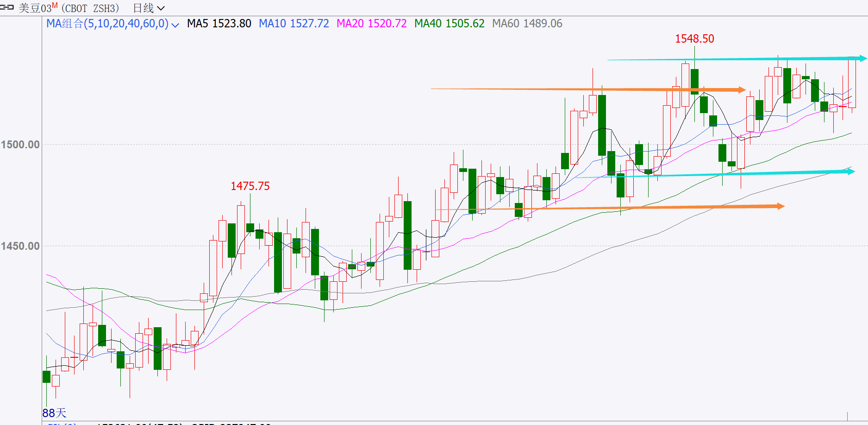Viewport: 868px width, 425px height.
Task: Click the 88天 day count label
Action: 55,413
